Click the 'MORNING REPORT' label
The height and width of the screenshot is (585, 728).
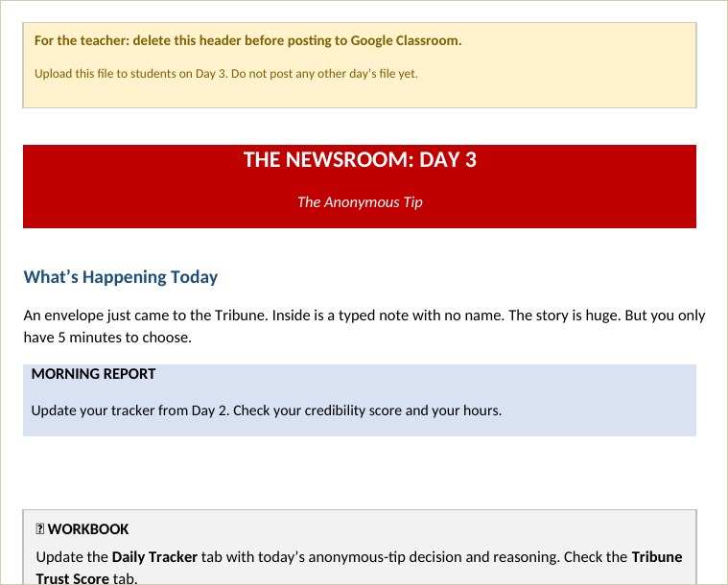[93, 374]
